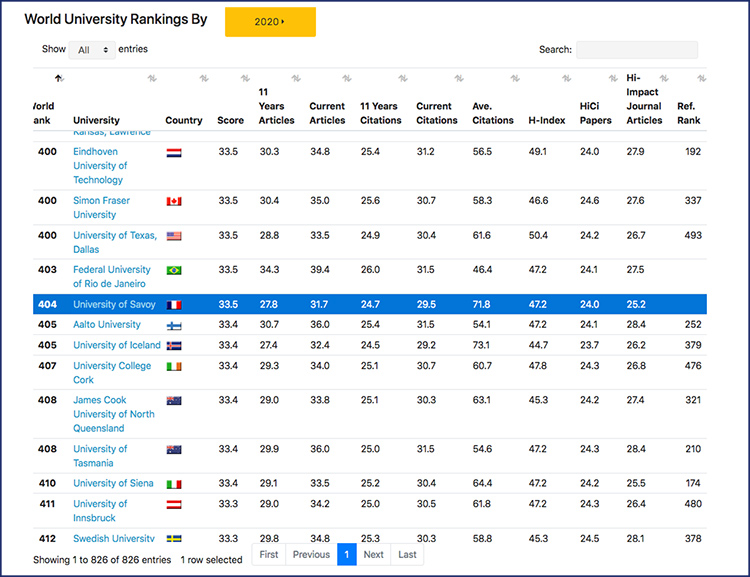Click Ref. Rank 337 in Simon Fraser row
The height and width of the screenshot is (577, 750).
(693, 200)
